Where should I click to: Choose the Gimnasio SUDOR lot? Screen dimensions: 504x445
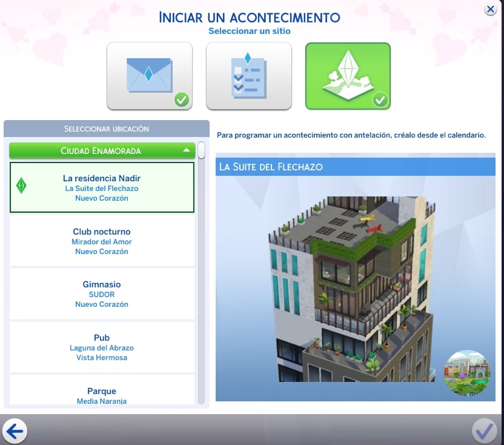click(102, 294)
